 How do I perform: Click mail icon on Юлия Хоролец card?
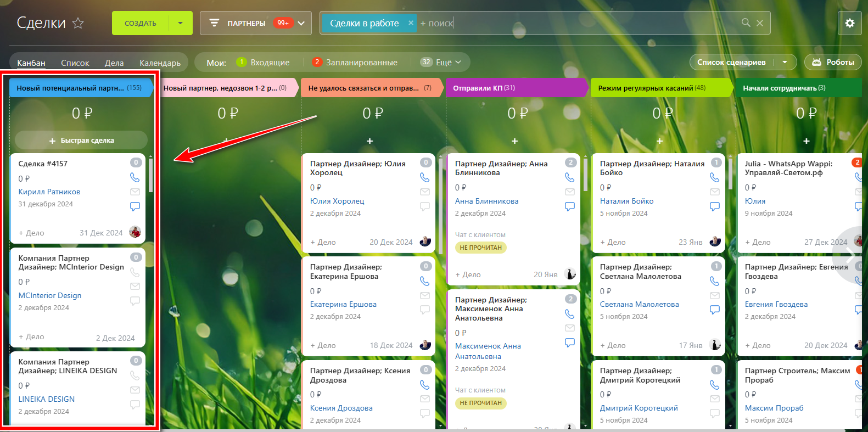point(424,192)
